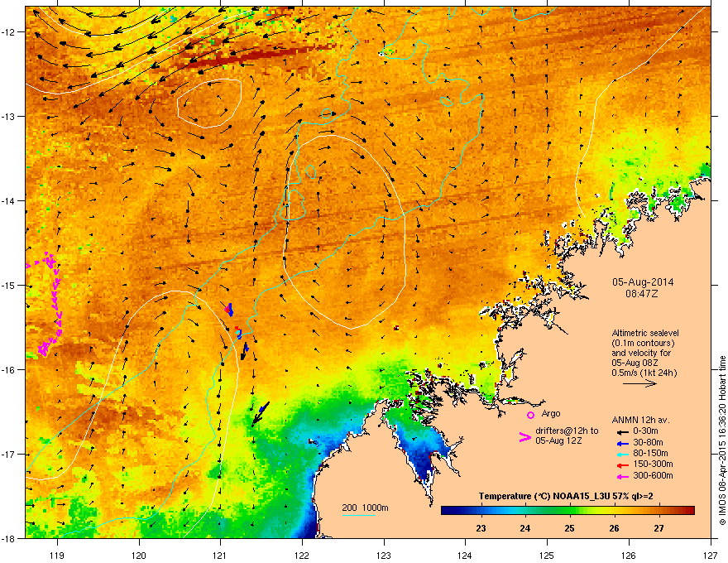Screen dimensions: 728x563
Task: Click the Temperature (°C) NOAA15_L3U title
Action: click(x=566, y=496)
